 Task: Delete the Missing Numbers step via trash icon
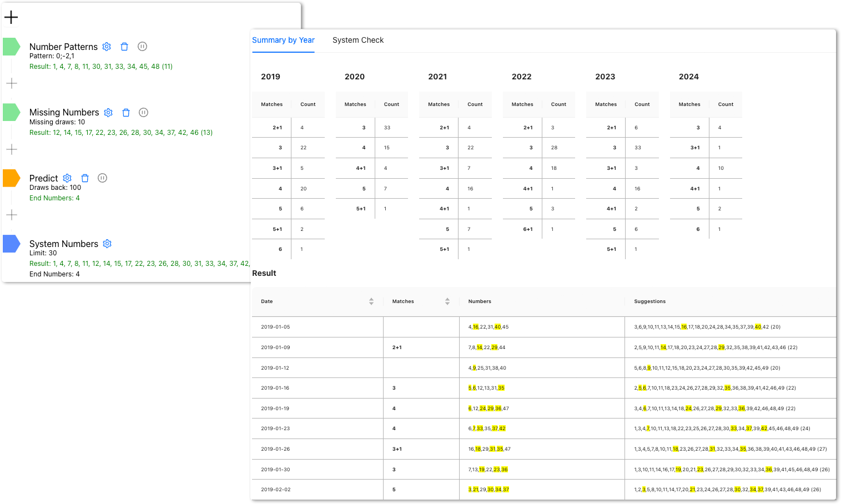tap(126, 112)
